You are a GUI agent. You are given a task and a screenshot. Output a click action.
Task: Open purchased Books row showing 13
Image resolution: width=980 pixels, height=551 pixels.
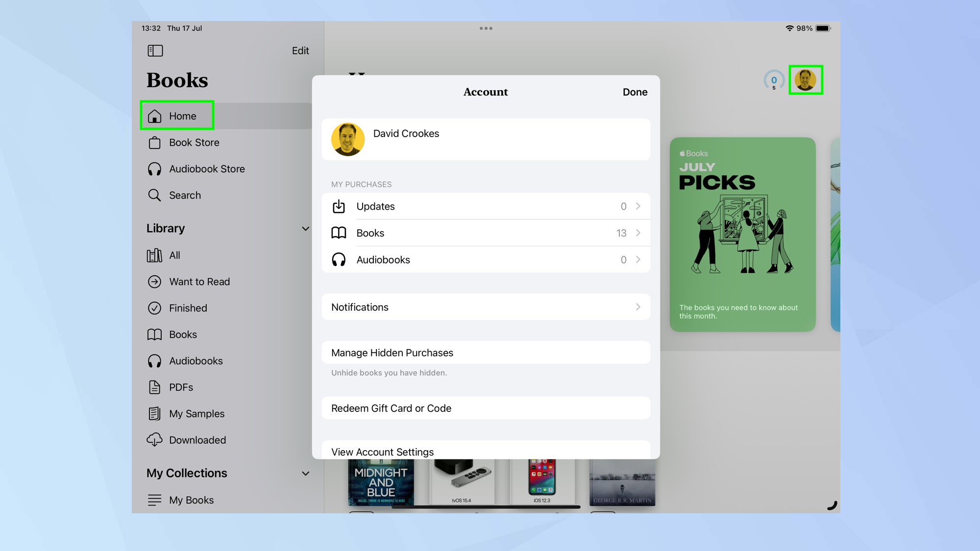(x=485, y=233)
